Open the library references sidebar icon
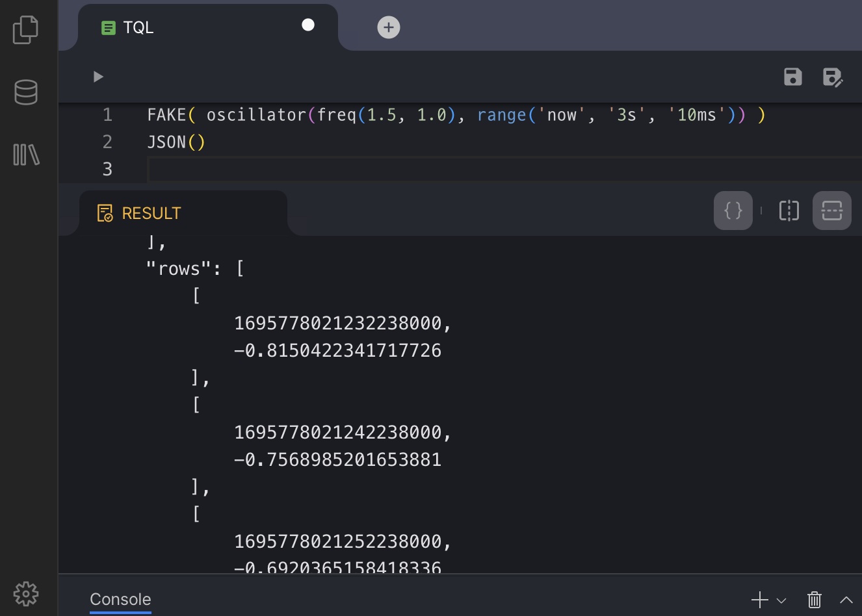The image size is (862, 616). (x=26, y=155)
